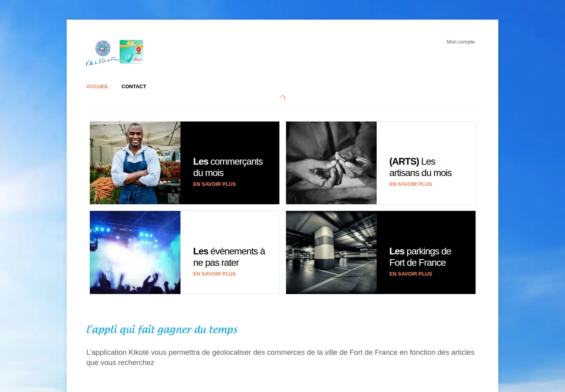Open Les commerçants du mois title
Screen dimensions: 565x392
[x=228, y=167]
